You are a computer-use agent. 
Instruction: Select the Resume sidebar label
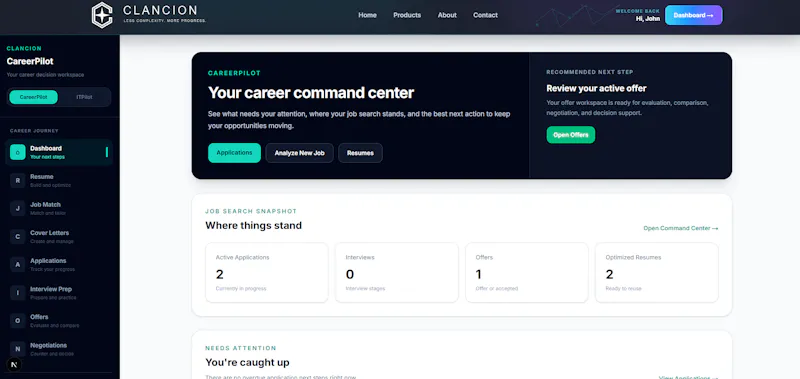coord(42,176)
